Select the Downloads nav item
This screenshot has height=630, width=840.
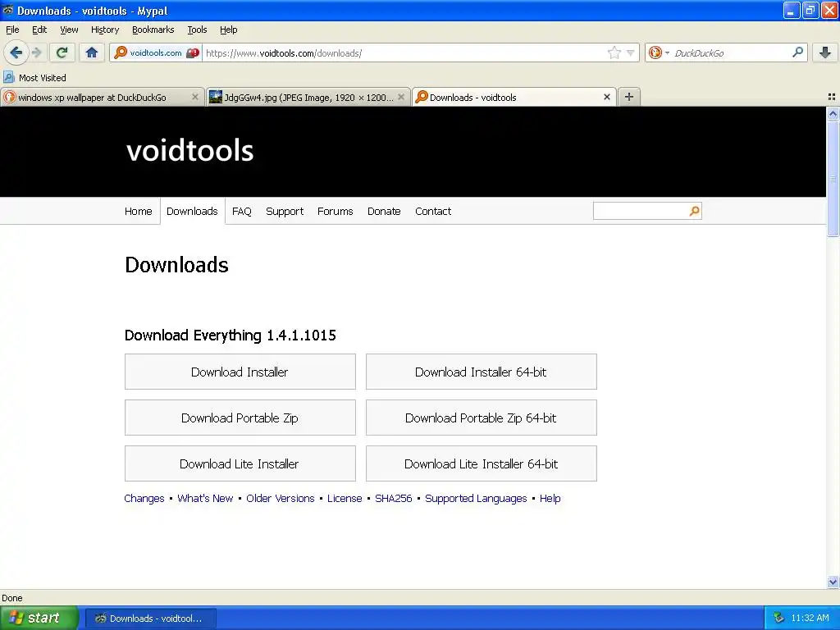pyautogui.click(x=192, y=211)
